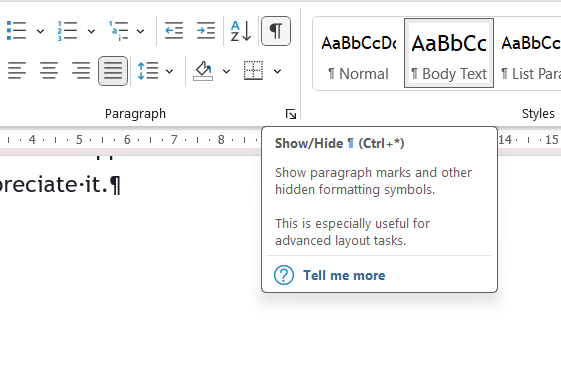Sort text with the A-Z button
561x380 pixels.
pyautogui.click(x=241, y=31)
